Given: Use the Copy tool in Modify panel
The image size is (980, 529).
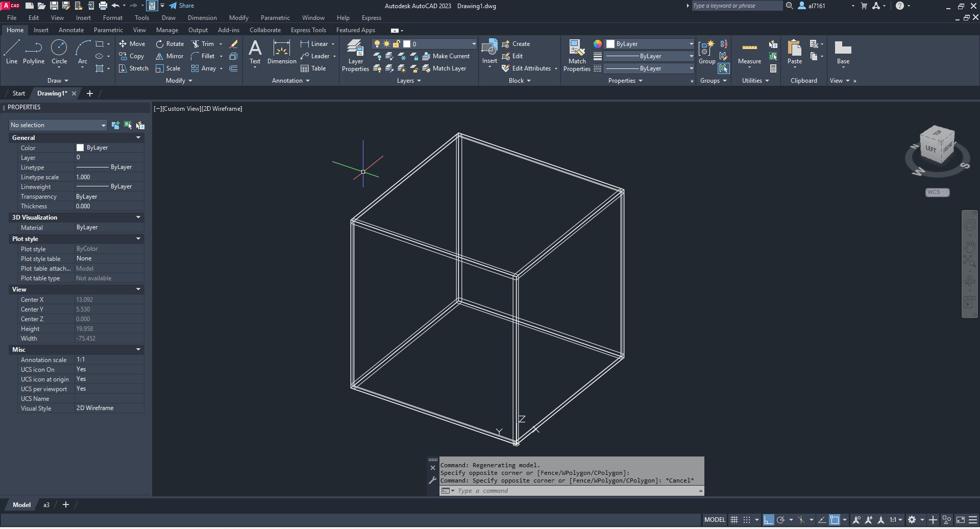Looking at the screenshot, I should click(x=132, y=56).
